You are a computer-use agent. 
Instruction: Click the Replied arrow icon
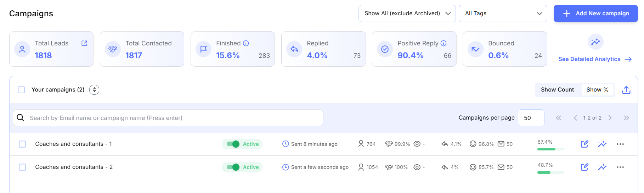point(294,49)
